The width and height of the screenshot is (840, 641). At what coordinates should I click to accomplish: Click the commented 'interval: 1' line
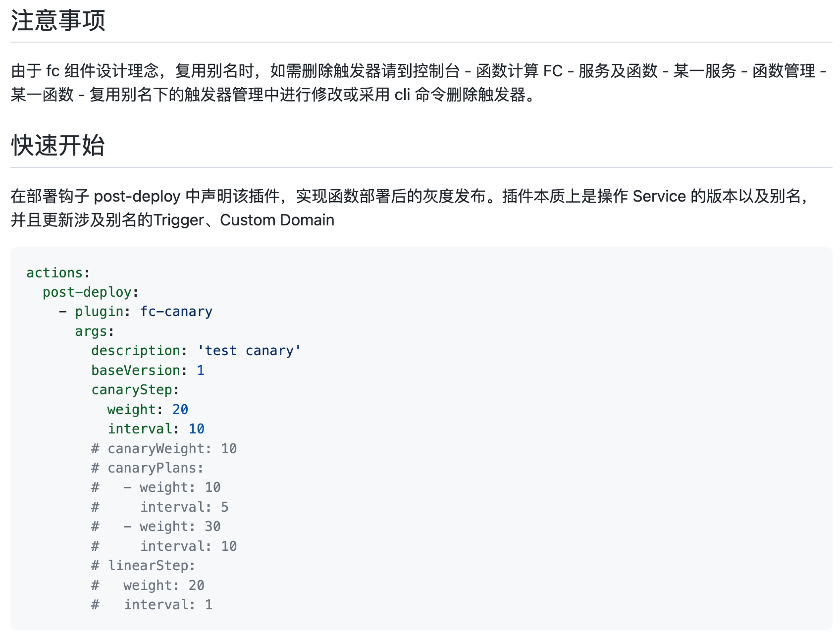point(168,605)
